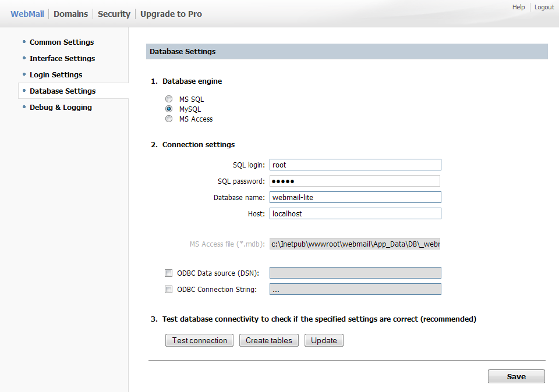Click the Update button
Viewport: 559px width, 392px height.
click(x=324, y=340)
